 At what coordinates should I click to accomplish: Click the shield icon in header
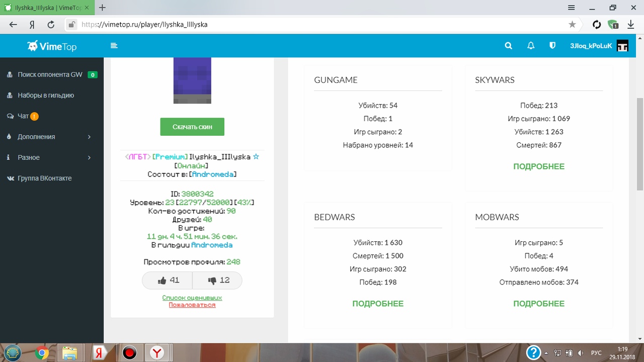point(552,46)
